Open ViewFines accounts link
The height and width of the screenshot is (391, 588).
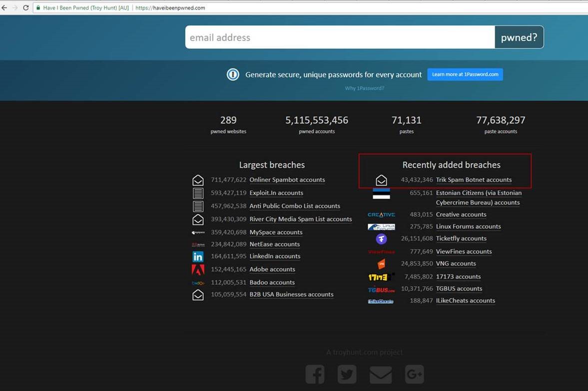pos(464,252)
